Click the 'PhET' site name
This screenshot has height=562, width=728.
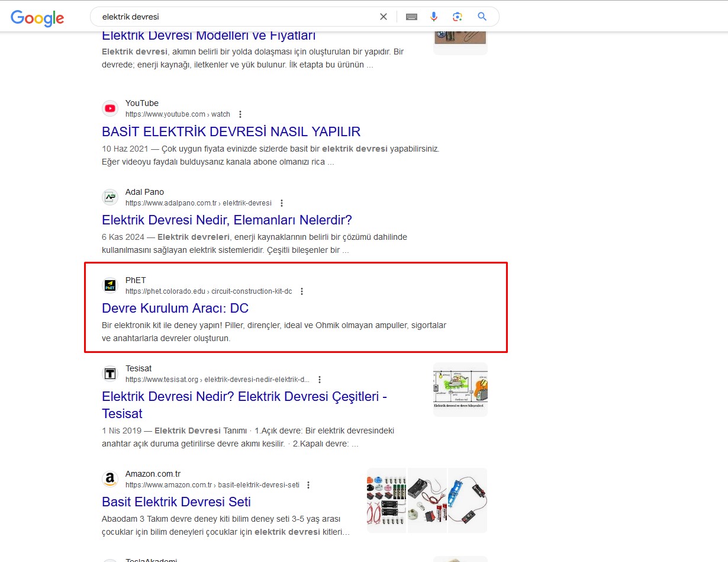click(x=136, y=280)
